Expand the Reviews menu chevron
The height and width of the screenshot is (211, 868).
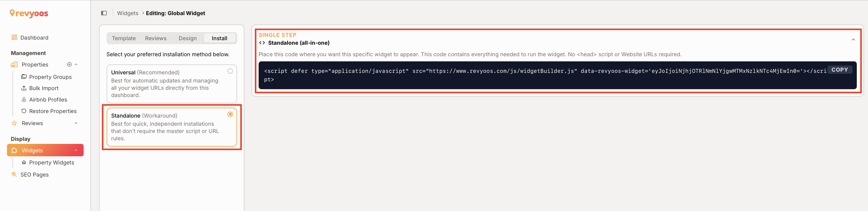[76, 123]
